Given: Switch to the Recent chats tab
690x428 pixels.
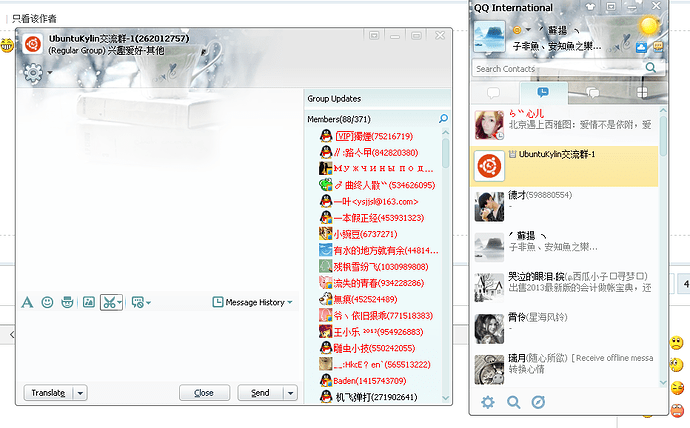Looking at the screenshot, I should (543, 92).
